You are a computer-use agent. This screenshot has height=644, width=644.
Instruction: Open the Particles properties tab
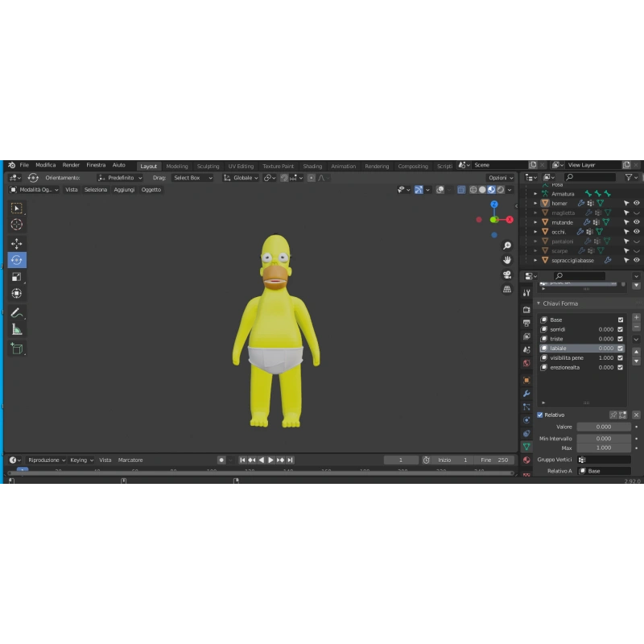click(526, 407)
